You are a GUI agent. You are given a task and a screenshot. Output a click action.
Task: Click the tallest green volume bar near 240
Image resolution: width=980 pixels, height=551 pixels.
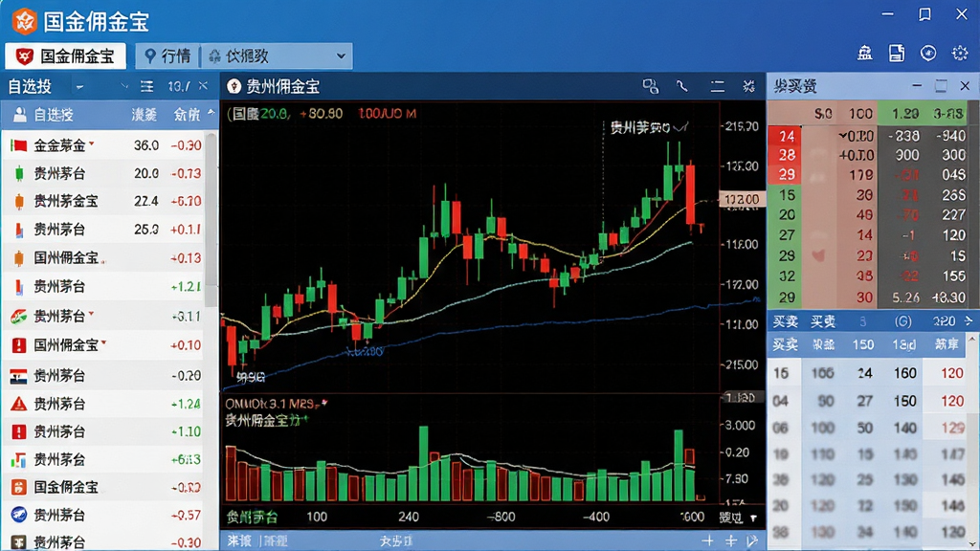pos(424,464)
